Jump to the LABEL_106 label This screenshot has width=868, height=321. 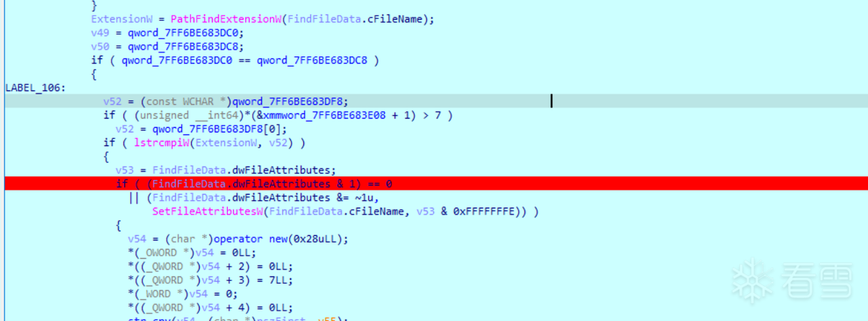[x=33, y=87]
